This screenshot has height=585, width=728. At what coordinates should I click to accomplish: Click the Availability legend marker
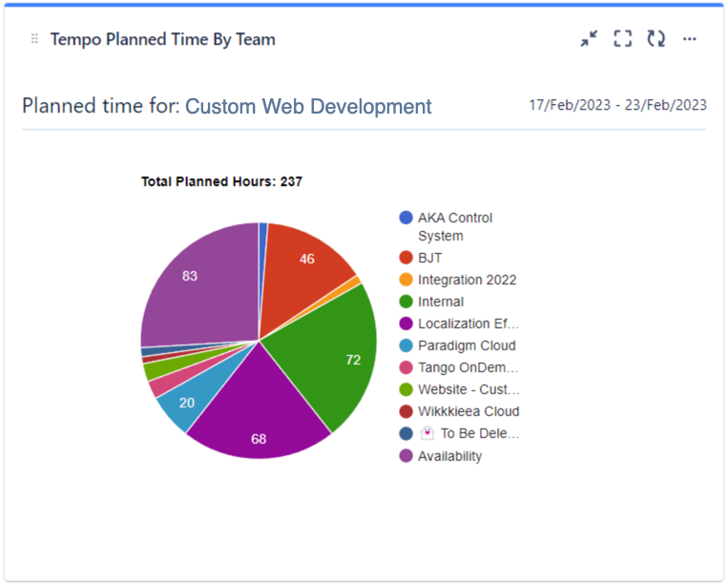point(406,456)
